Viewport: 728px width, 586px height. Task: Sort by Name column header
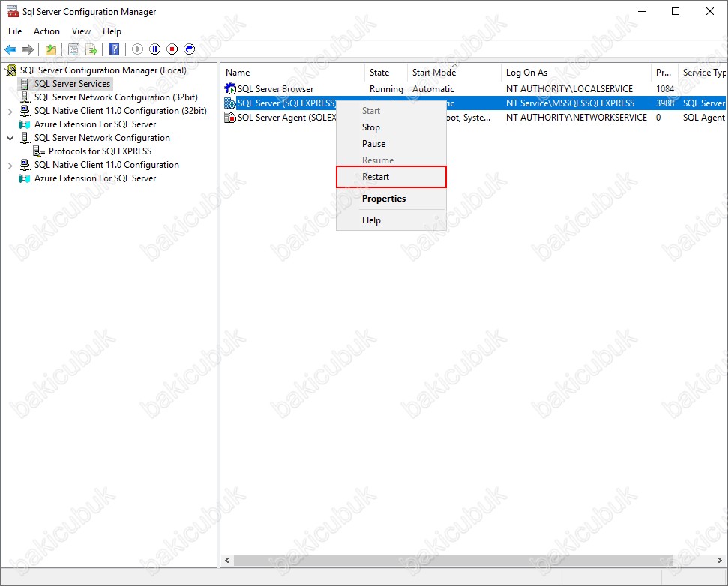pyautogui.click(x=293, y=73)
